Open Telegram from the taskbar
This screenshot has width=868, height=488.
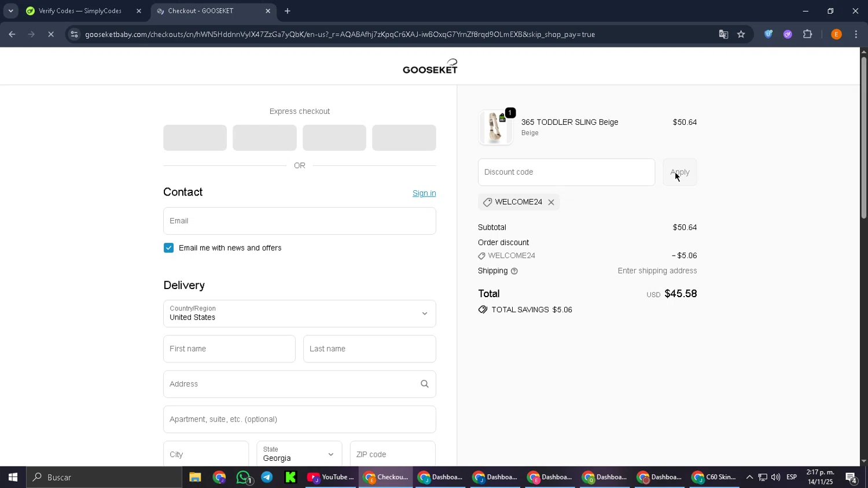(267, 477)
